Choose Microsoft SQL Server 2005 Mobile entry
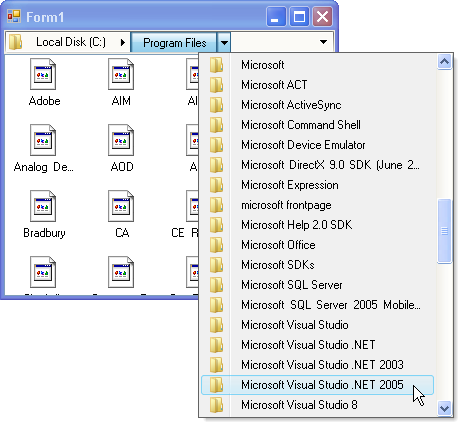Image resolution: width=458 pixels, height=422 pixels. (x=318, y=305)
